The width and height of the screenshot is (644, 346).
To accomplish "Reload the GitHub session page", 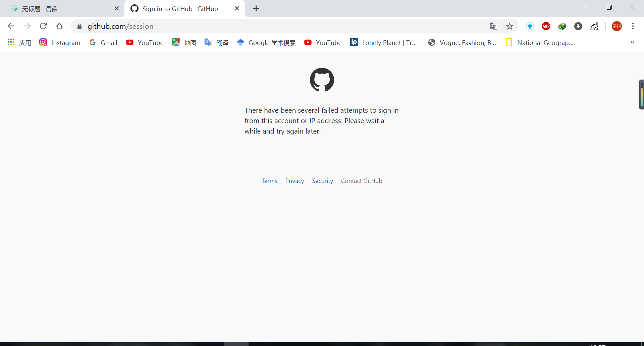I will [x=43, y=26].
